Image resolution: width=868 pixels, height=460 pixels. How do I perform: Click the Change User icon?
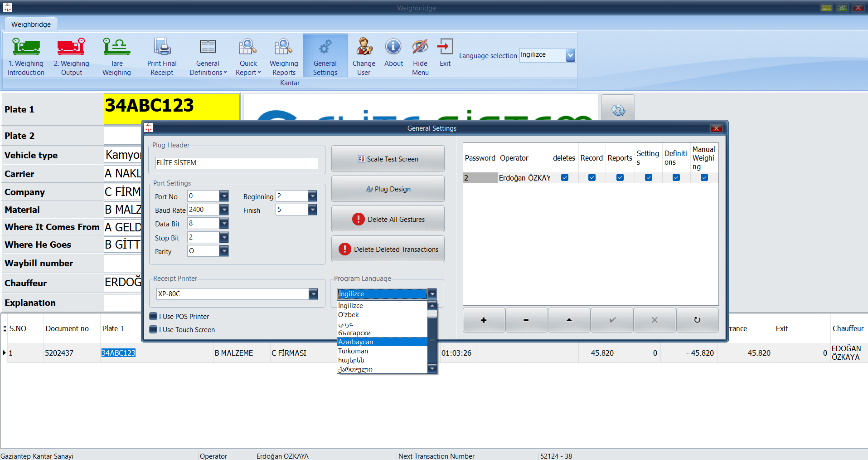(x=364, y=47)
